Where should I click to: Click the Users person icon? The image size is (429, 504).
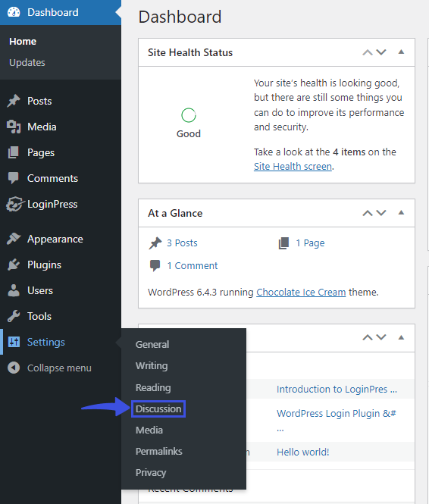click(14, 290)
